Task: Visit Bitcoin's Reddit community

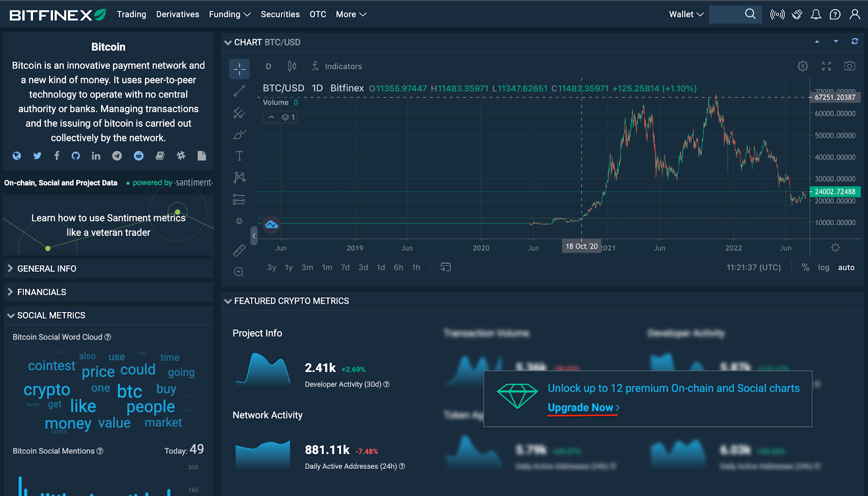Action: coord(139,156)
